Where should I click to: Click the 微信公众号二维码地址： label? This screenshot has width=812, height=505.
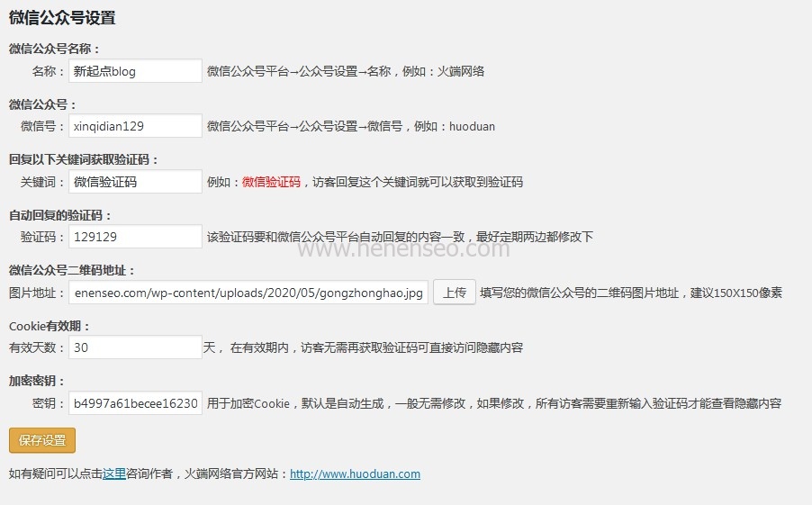72,270
